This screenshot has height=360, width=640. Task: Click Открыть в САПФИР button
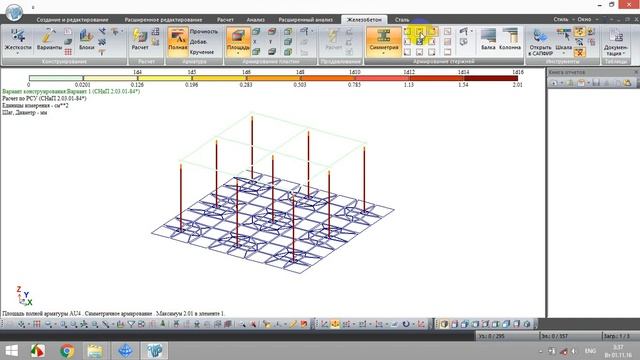(540, 42)
